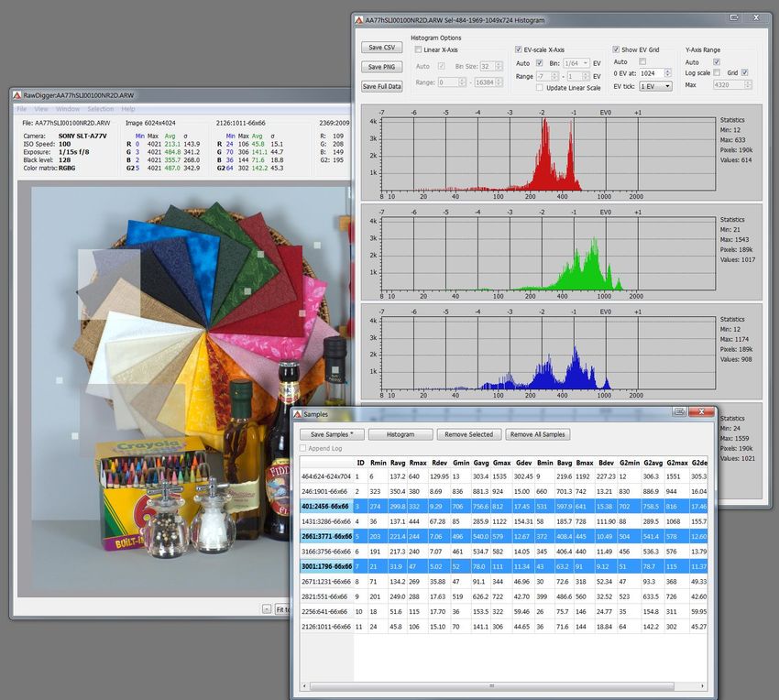Click the Samples window restore icon

(x=679, y=411)
